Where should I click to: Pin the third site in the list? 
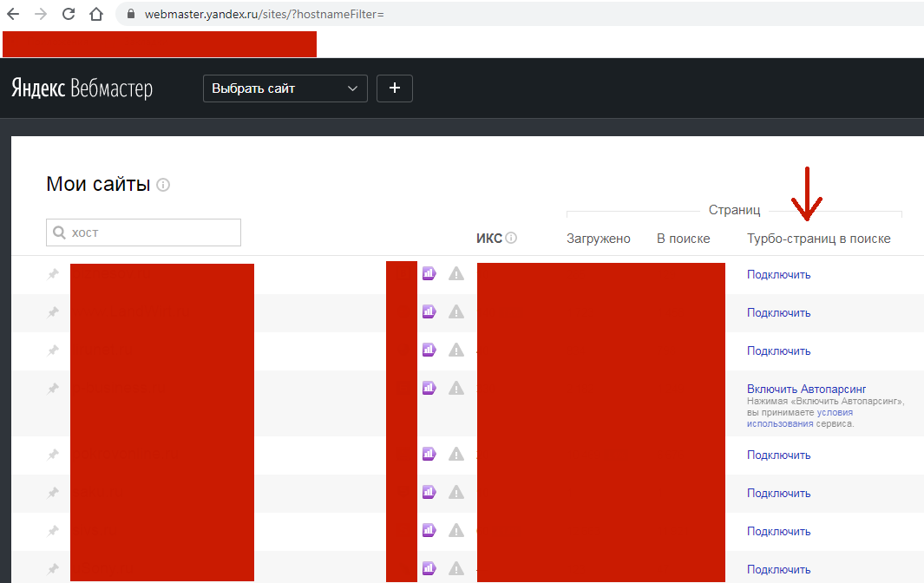point(53,350)
